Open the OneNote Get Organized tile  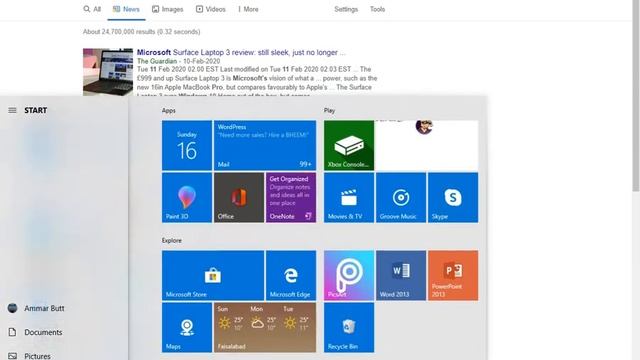(x=291, y=198)
